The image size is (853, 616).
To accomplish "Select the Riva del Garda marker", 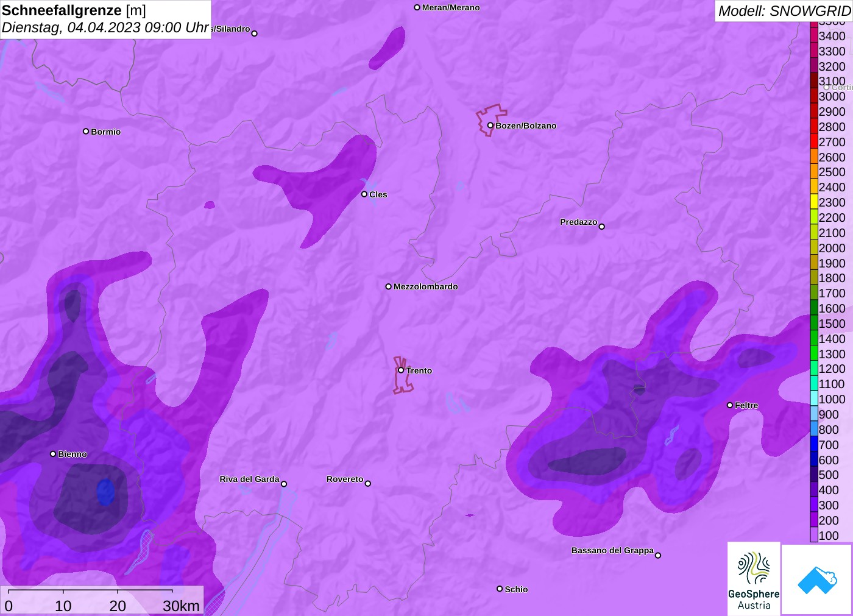I will 284,484.
